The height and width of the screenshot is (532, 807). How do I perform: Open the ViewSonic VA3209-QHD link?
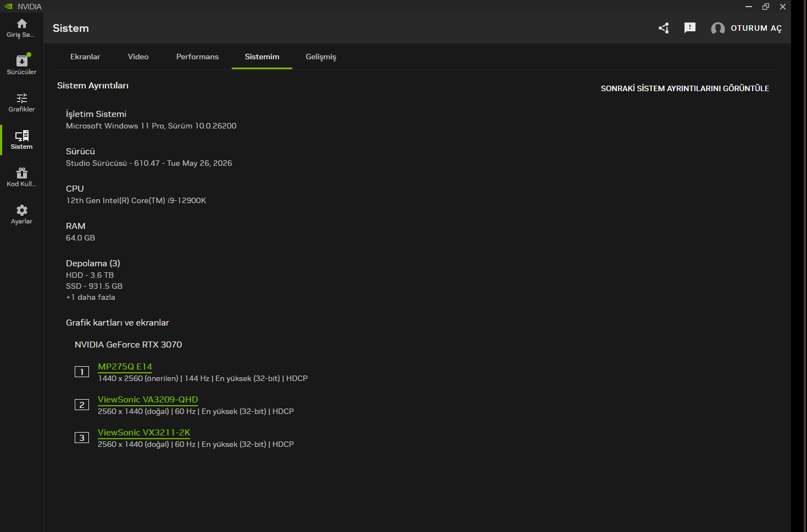148,400
